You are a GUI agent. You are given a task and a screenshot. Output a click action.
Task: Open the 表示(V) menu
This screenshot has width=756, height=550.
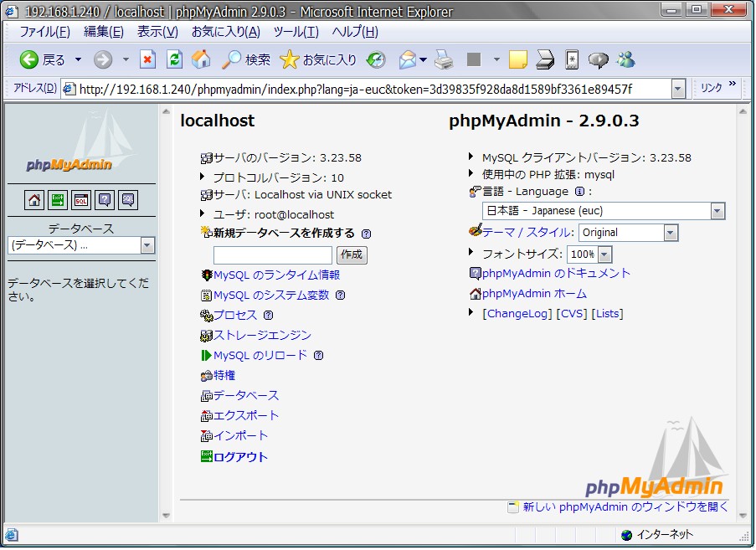(157, 32)
